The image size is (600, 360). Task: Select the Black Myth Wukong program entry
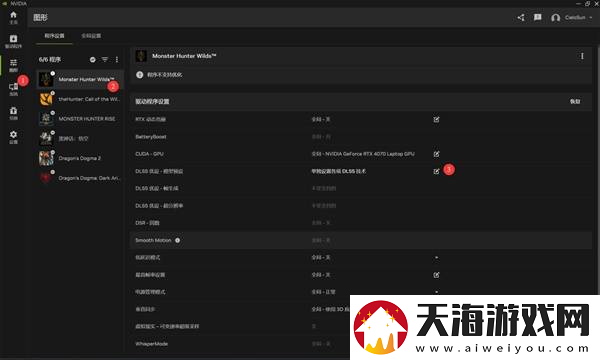[x=80, y=138]
